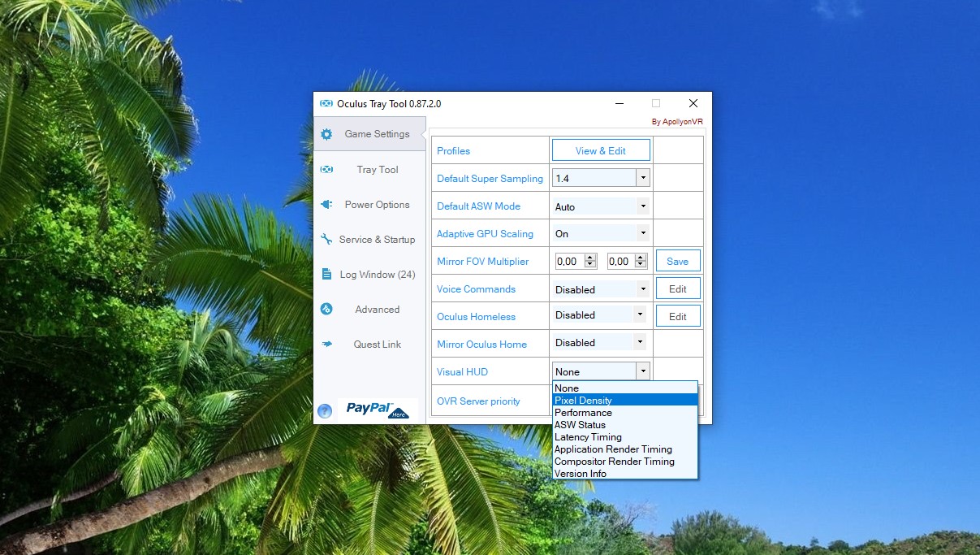Click the Profiles label

pos(453,150)
